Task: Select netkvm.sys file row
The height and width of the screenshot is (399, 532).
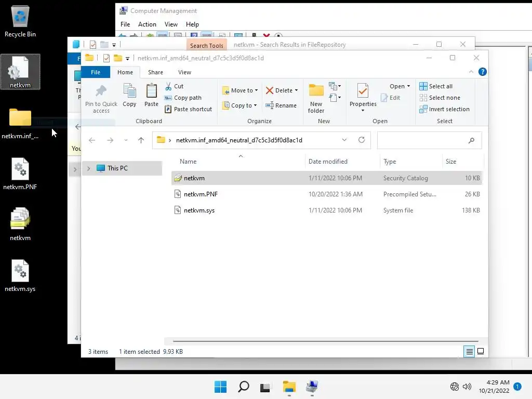Action: click(327, 210)
